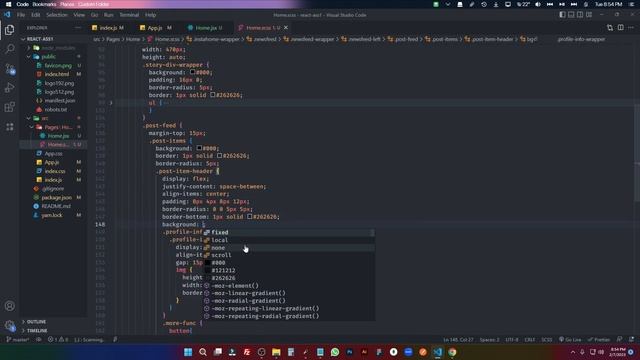Open changes compare icon in editor toolbar
This screenshot has width=640, height=360.
point(610,28)
